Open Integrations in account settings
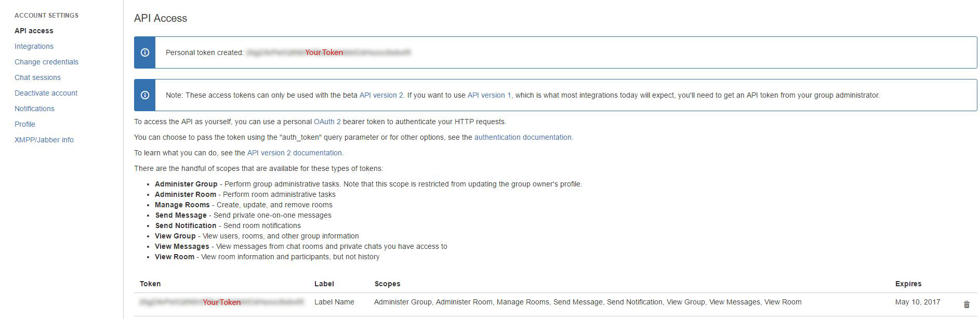980x319 pixels. [x=34, y=46]
